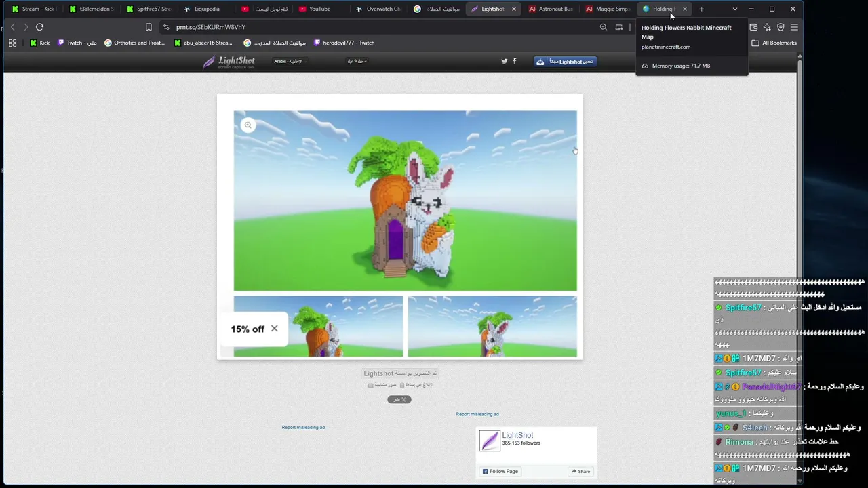Open the abu_abeer16 Stream bookmark
868x488 pixels.
click(203, 43)
